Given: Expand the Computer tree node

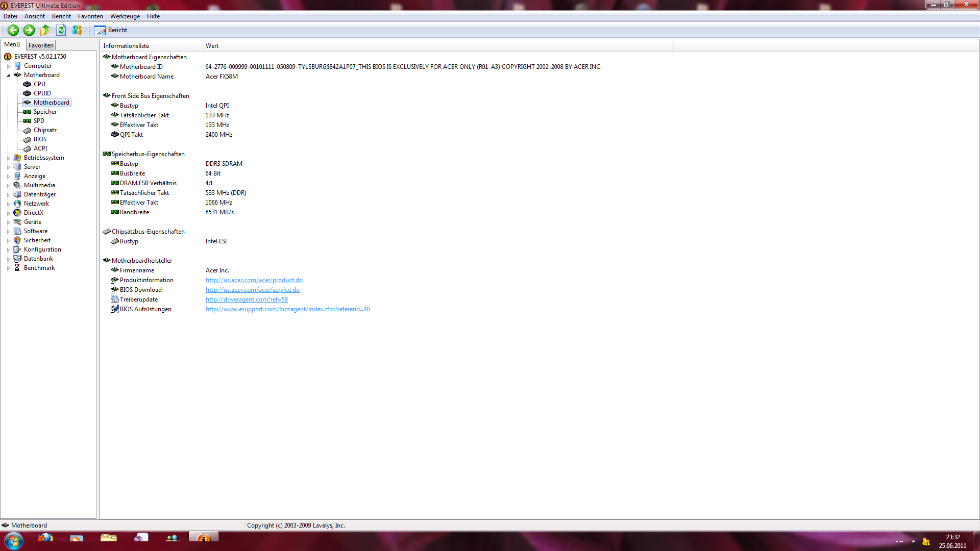Looking at the screenshot, I should click(8, 66).
